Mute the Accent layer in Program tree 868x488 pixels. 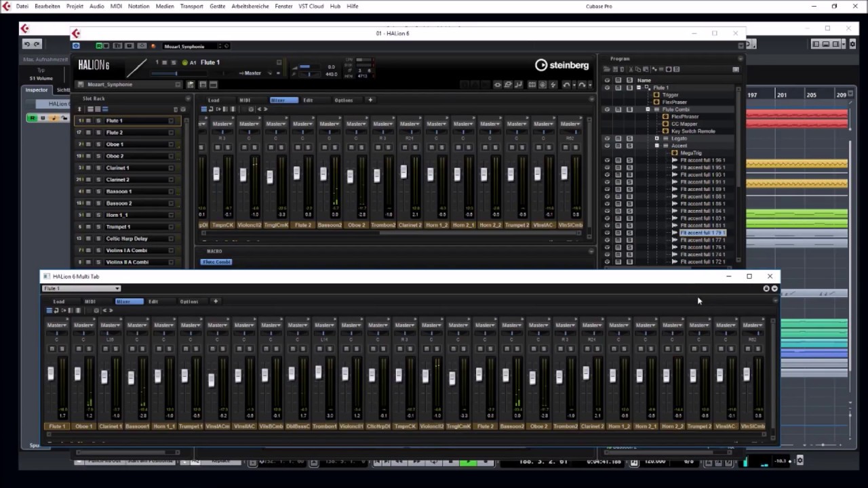pyautogui.click(x=618, y=146)
